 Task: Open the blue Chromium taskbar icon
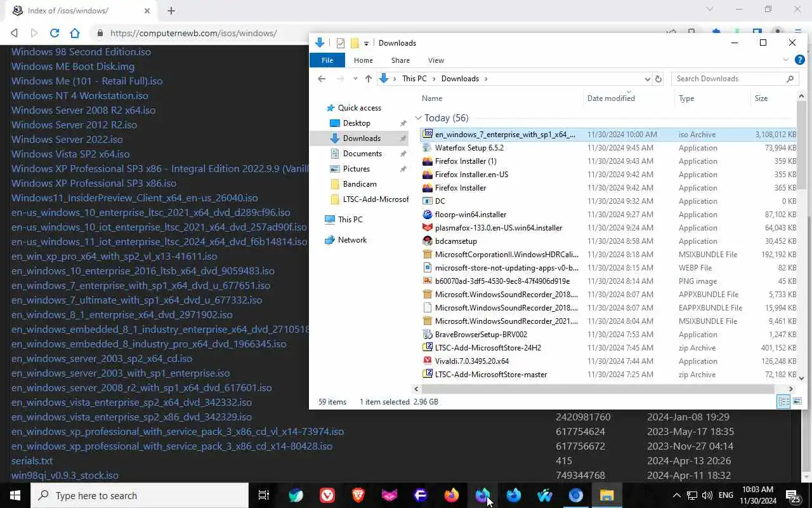click(576, 495)
